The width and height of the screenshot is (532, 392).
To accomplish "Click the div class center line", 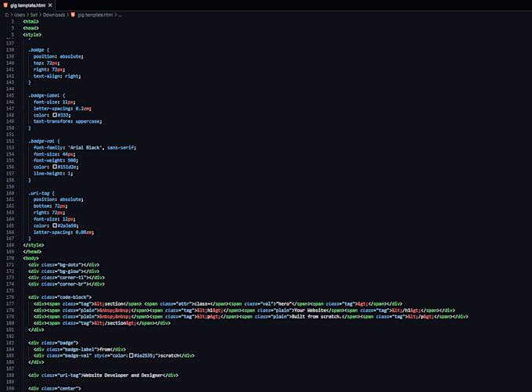I will 55,389.
